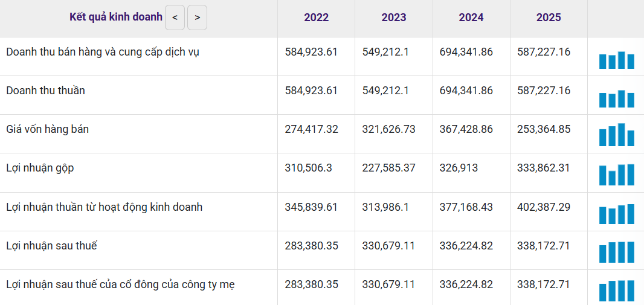The width and height of the screenshot is (644, 305).
Task: Select the value 321,626.73
Action: pos(389,129)
